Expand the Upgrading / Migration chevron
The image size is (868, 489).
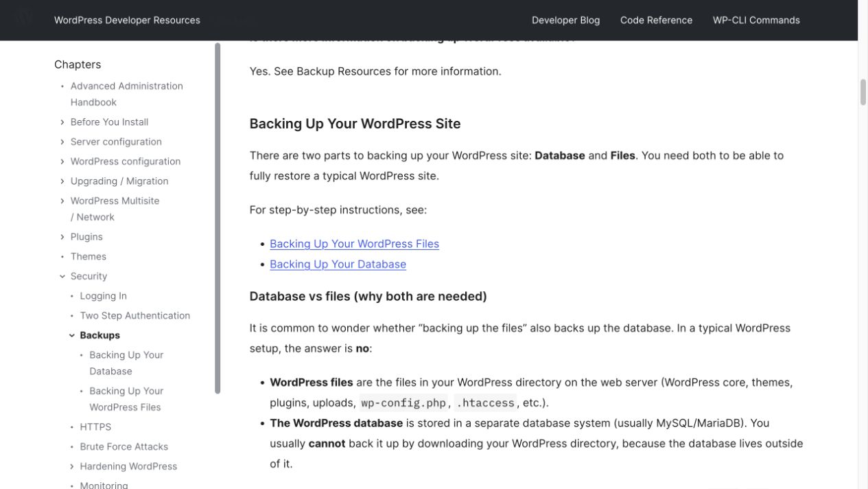coord(62,181)
